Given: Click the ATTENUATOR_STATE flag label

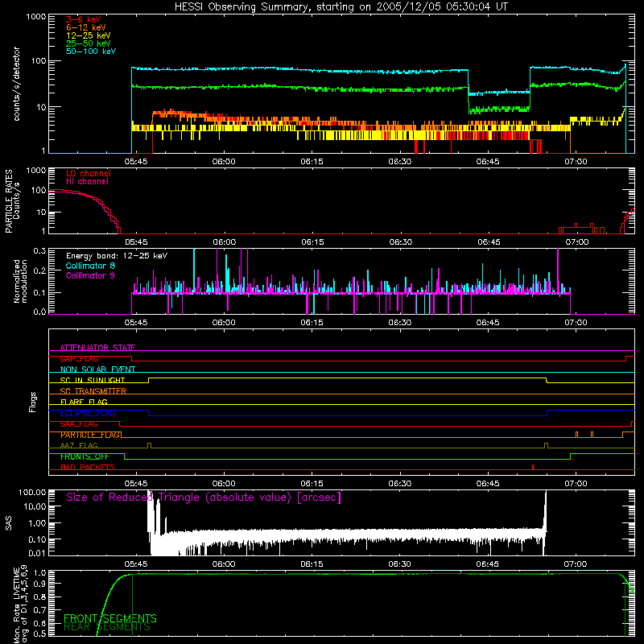Looking at the screenshot, I should (97, 348).
